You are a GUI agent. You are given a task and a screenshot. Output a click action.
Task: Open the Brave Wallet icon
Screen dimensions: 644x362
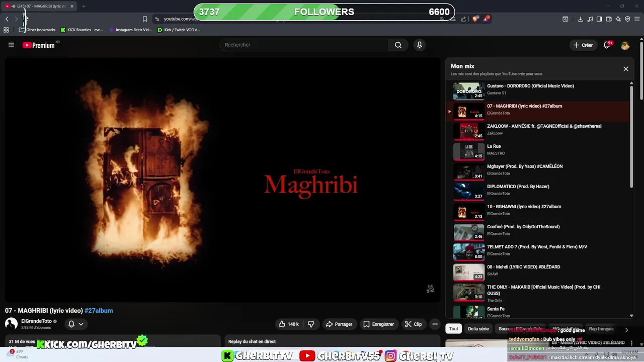tap(609, 19)
